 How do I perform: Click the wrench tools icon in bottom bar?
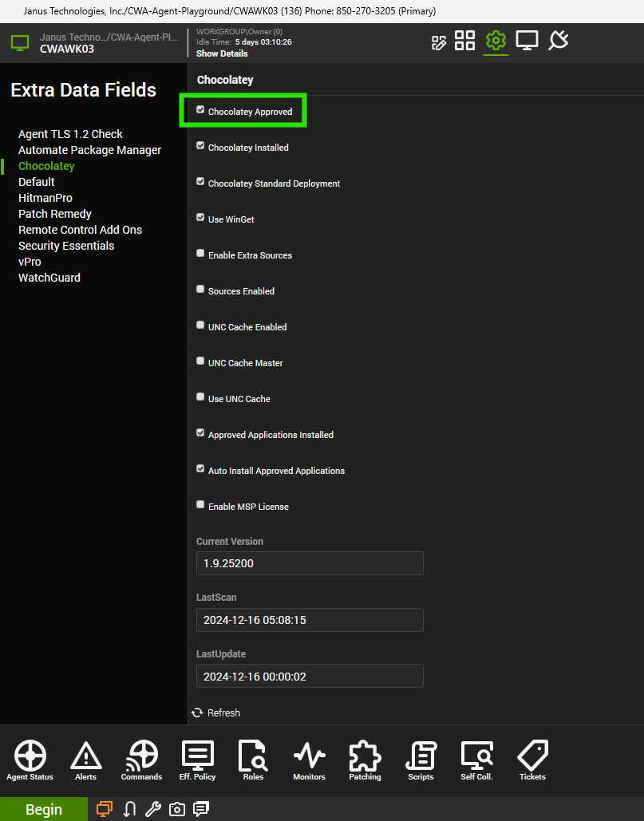[153, 809]
